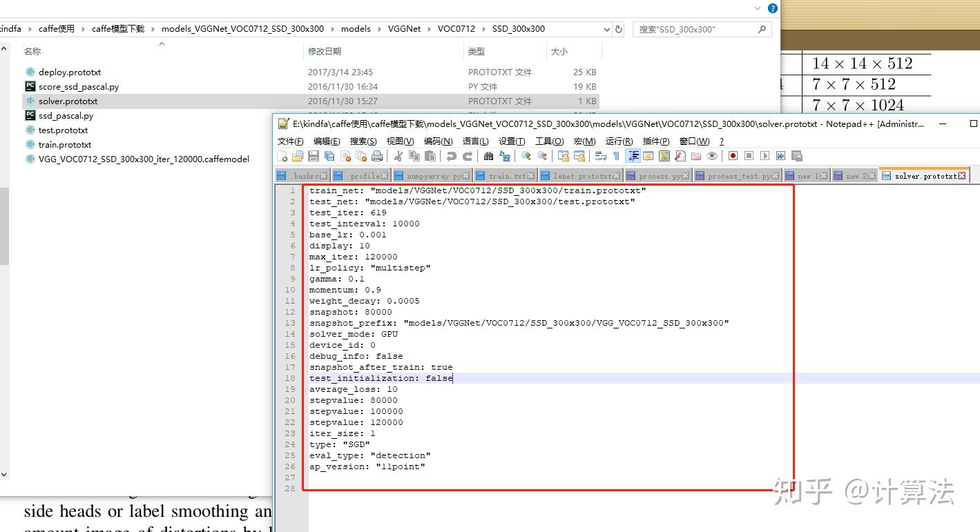Image resolution: width=980 pixels, height=532 pixels.
Task: Toggle the indent guide toolbar button
Action: pyautogui.click(x=632, y=156)
